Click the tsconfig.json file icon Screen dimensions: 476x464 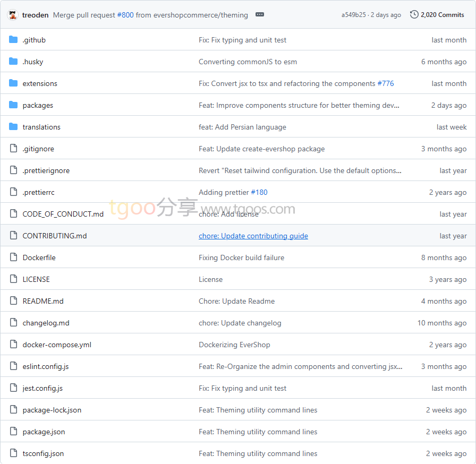(13, 453)
